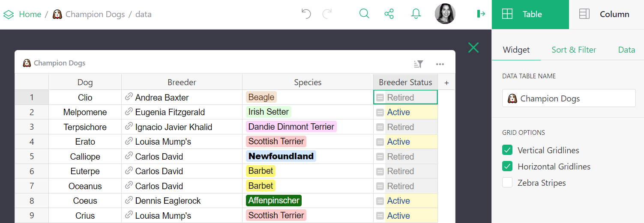This screenshot has height=223, width=644.
Task: Open search with magnifier icon
Action: pos(364,14)
